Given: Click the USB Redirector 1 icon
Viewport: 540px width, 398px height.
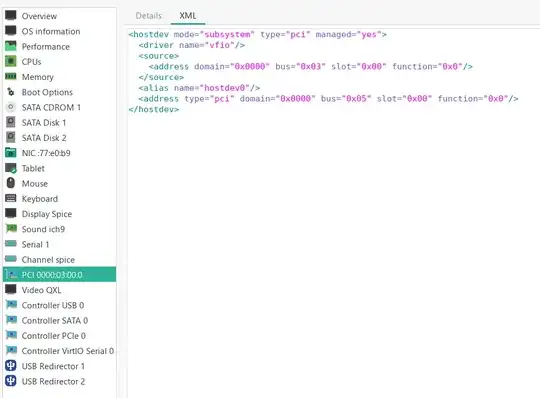Looking at the screenshot, I should click(x=11, y=366).
